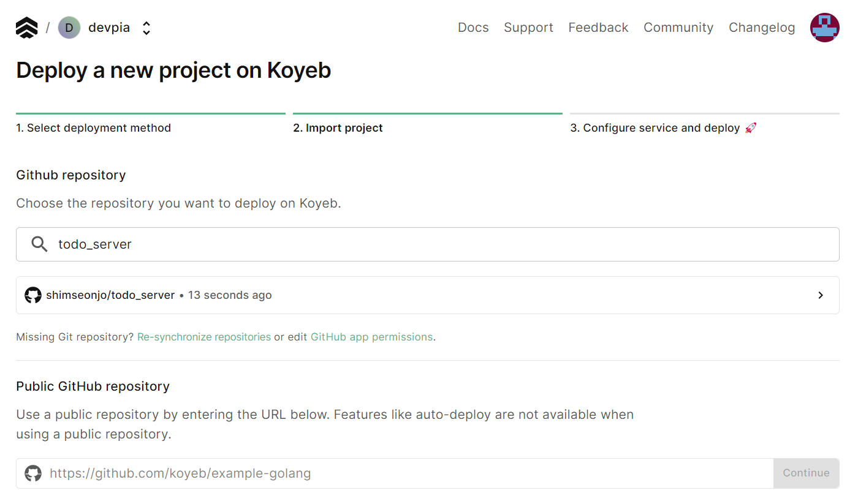This screenshot has height=504, width=858.
Task: Click the Koyeb logo icon
Action: [x=26, y=28]
